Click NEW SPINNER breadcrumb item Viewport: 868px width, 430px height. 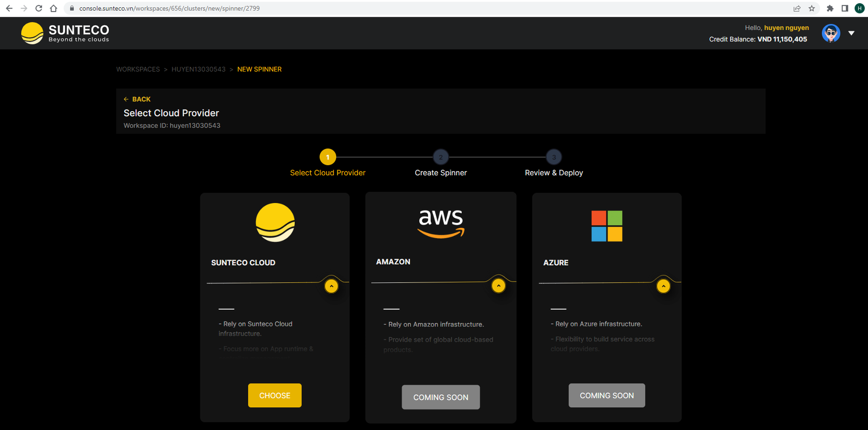click(x=259, y=69)
